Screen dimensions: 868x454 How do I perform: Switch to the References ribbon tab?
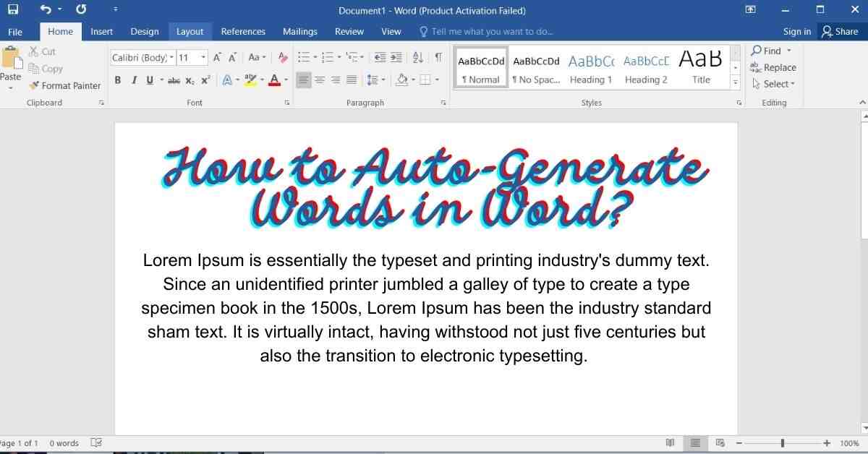pyautogui.click(x=243, y=31)
